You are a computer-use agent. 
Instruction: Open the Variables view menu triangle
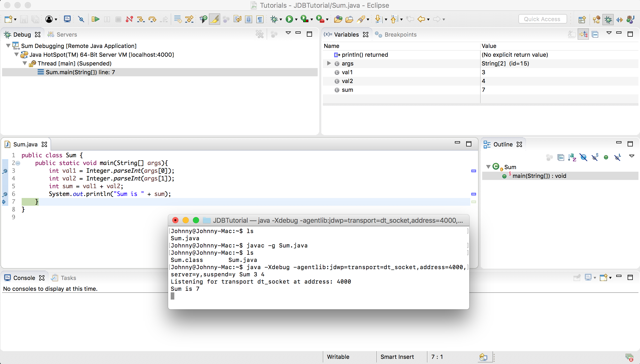(609, 33)
